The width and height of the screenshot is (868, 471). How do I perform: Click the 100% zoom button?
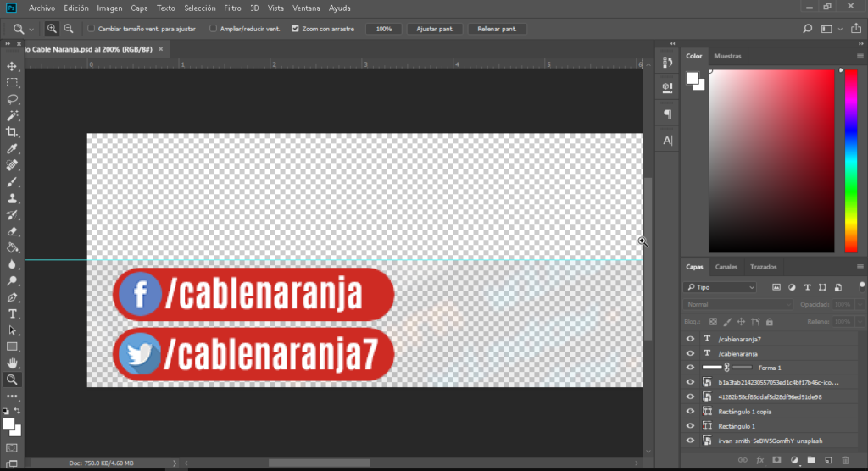(x=384, y=29)
